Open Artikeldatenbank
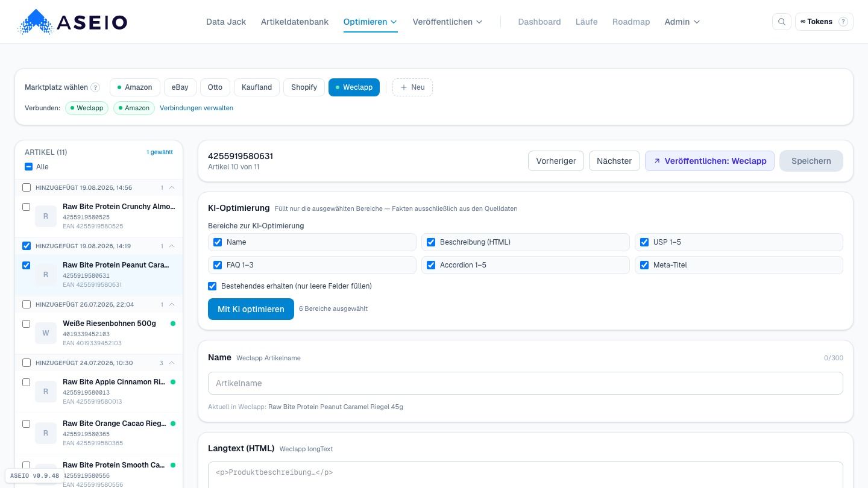The width and height of the screenshot is (868, 488). pyautogui.click(x=295, y=22)
